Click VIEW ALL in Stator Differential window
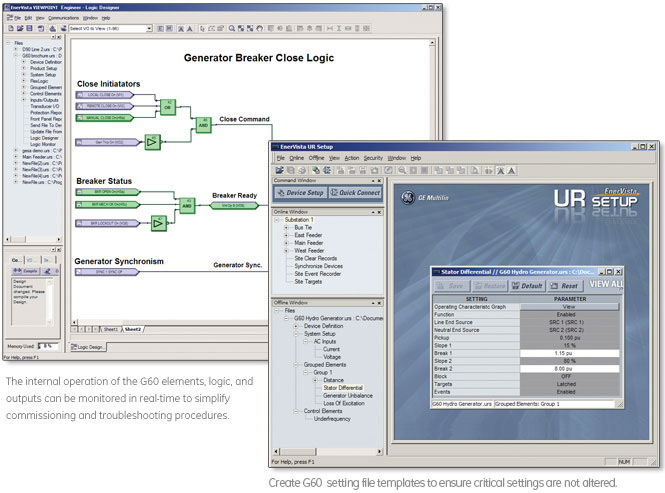The height and width of the screenshot is (493, 665). pos(606,284)
